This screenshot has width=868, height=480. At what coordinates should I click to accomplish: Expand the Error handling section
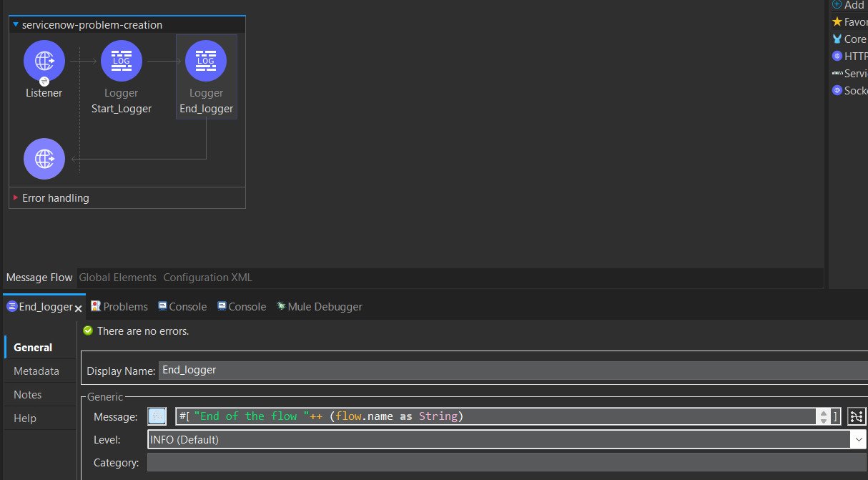click(16, 197)
